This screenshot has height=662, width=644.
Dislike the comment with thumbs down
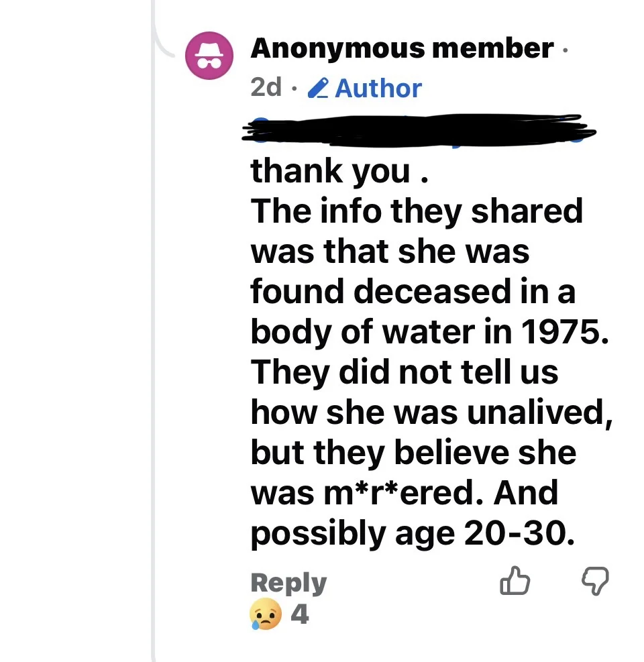pos(594,582)
